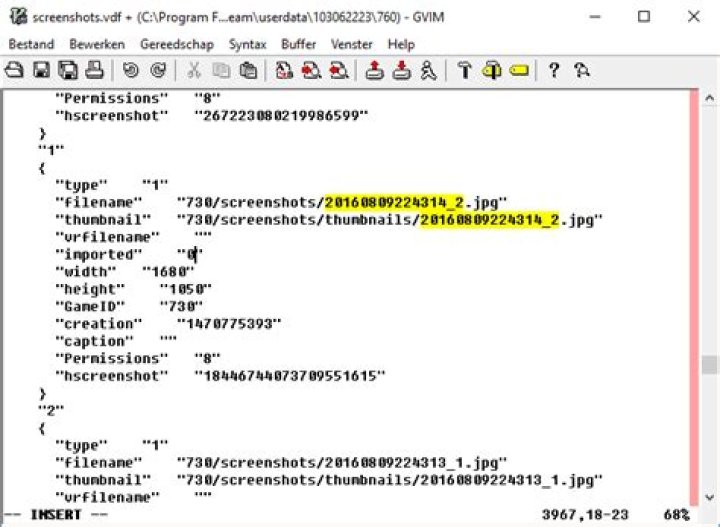Click the Find and Replace toolbar icon
Screen dimensions: 720x527
click(x=284, y=70)
